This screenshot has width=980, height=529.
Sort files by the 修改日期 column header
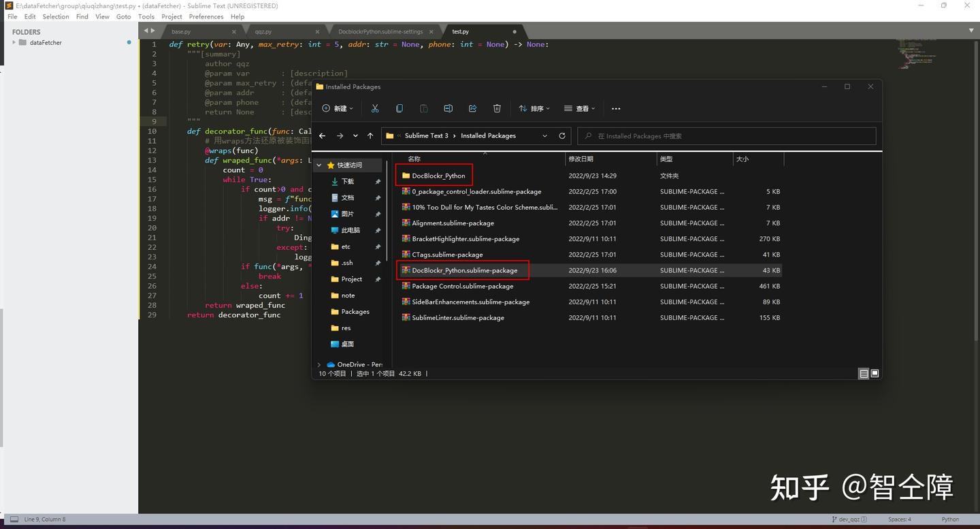581,159
